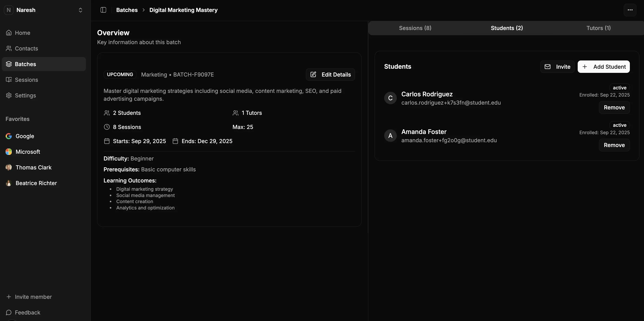The width and height of the screenshot is (644, 321).
Task: Open Thomas Clark favorite contact
Action: (33, 167)
